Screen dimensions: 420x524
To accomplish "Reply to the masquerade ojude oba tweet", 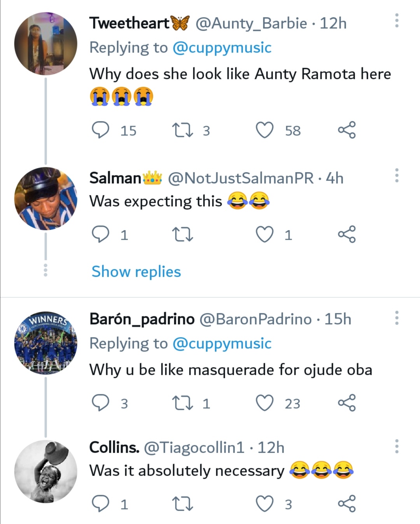I will (x=100, y=403).
